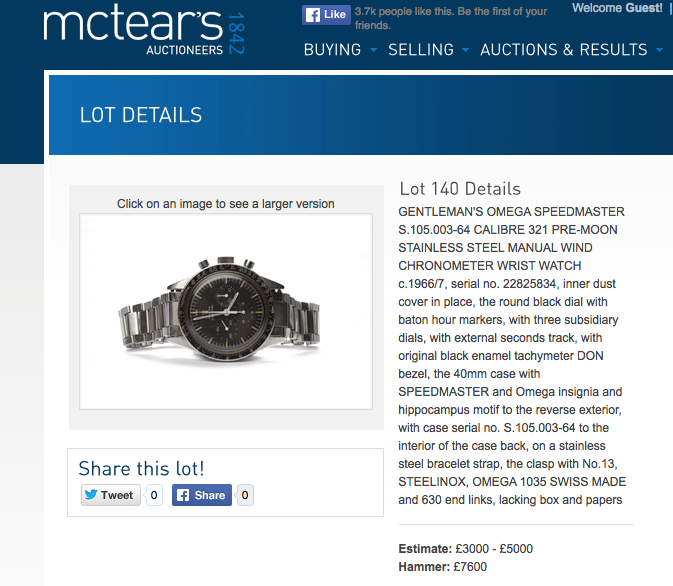Click the 1842 text in the logo

pos(236,33)
